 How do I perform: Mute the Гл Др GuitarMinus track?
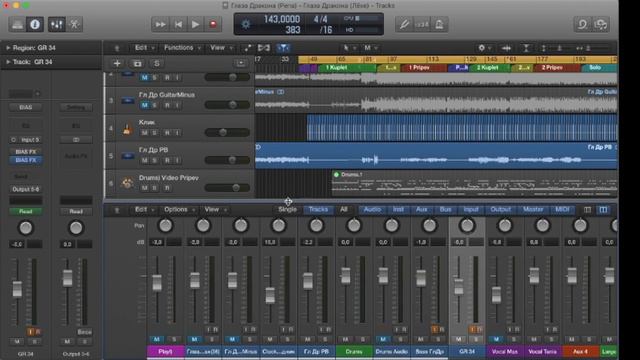click(144, 105)
